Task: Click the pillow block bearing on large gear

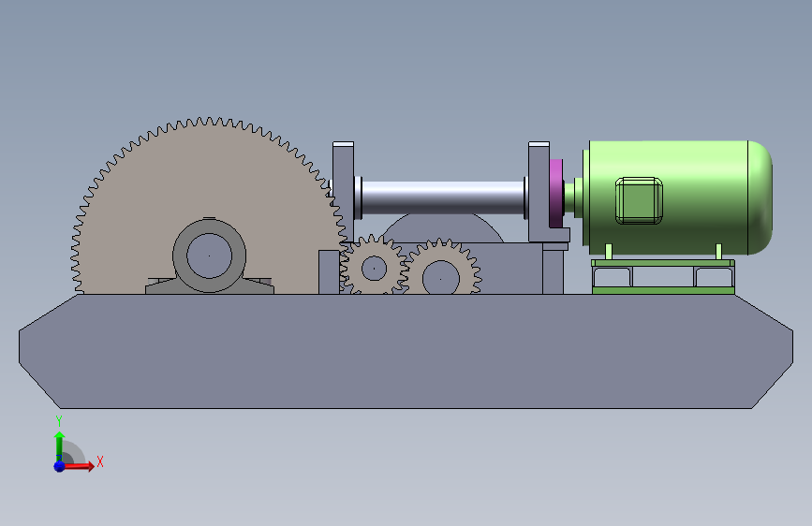Action: [209, 256]
